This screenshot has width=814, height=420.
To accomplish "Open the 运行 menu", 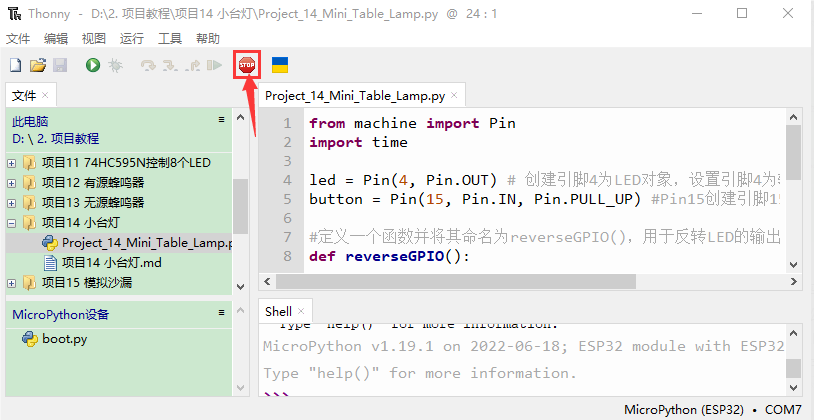I will 131,38.
